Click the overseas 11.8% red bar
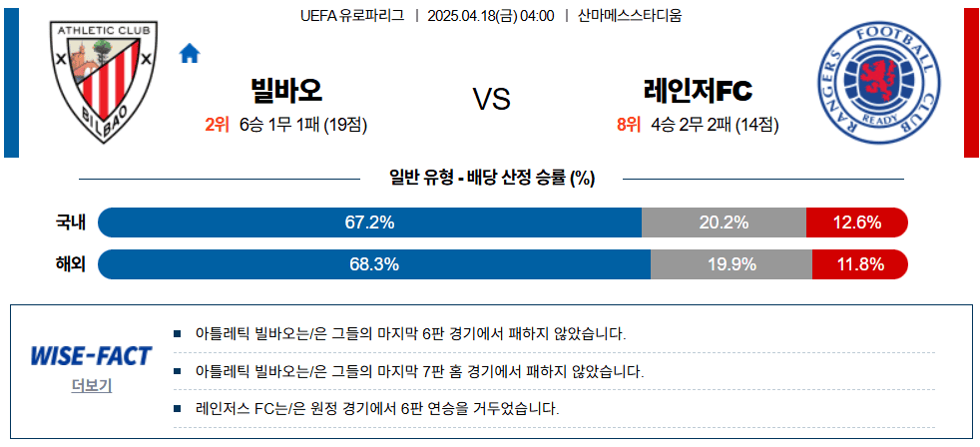Screen dimensions: 980x447 (860, 264)
